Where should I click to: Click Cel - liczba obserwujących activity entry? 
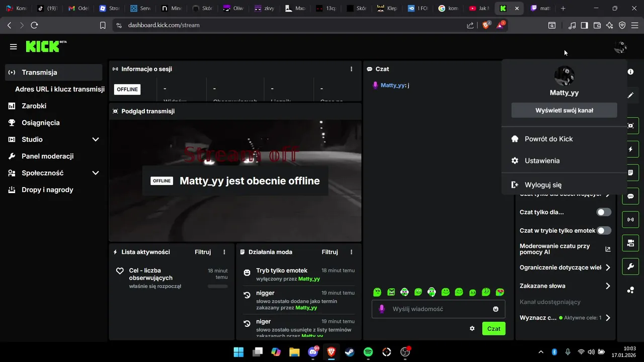click(x=171, y=278)
